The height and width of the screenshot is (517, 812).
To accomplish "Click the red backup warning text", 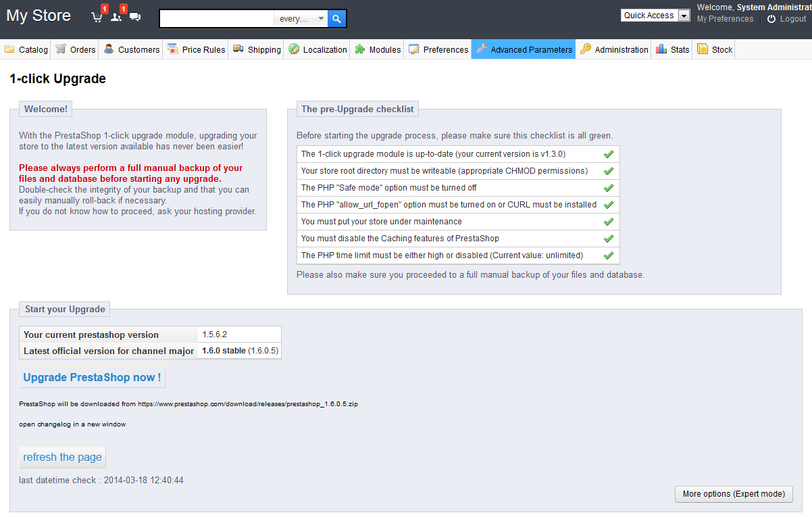I will point(130,173).
